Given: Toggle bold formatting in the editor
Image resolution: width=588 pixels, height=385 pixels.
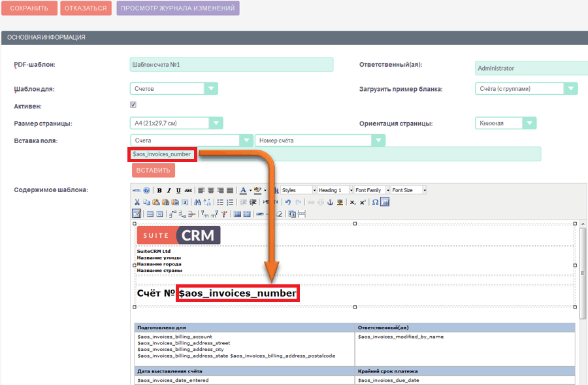Looking at the screenshot, I should click(x=159, y=190).
